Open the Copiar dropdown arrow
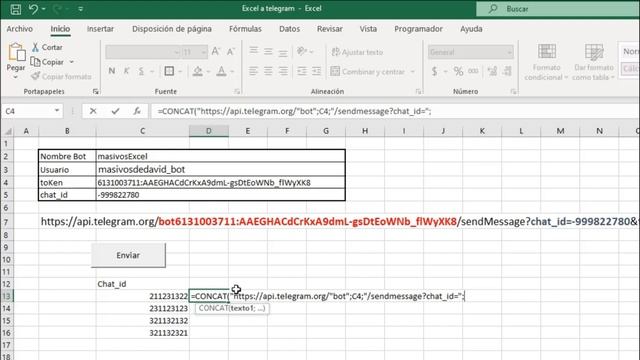This screenshot has width=640, height=360. click(72, 62)
